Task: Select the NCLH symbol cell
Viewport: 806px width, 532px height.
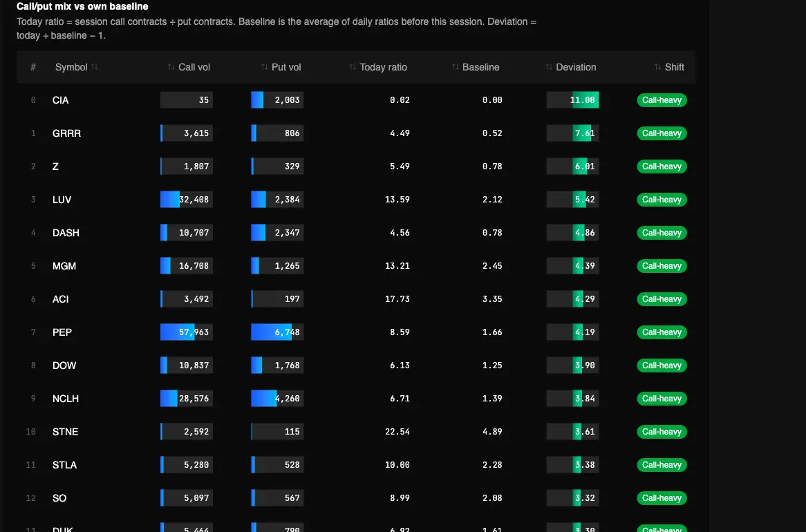Action: (x=66, y=399)
